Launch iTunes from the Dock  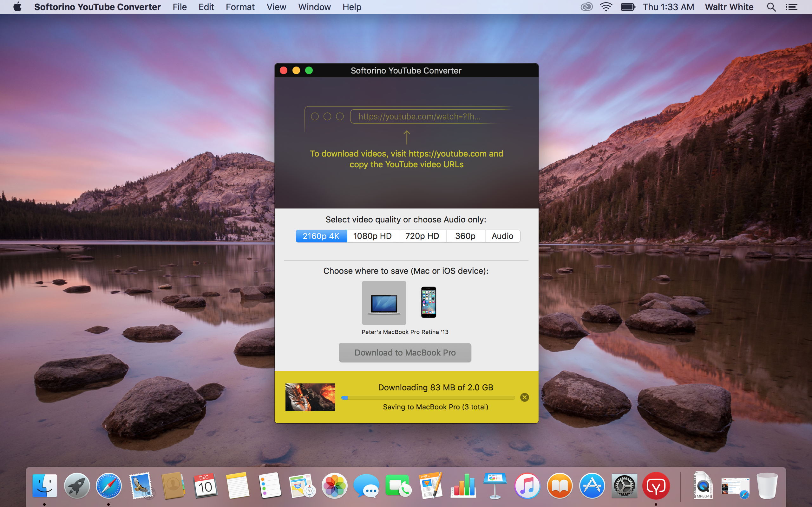pos(527,486)
